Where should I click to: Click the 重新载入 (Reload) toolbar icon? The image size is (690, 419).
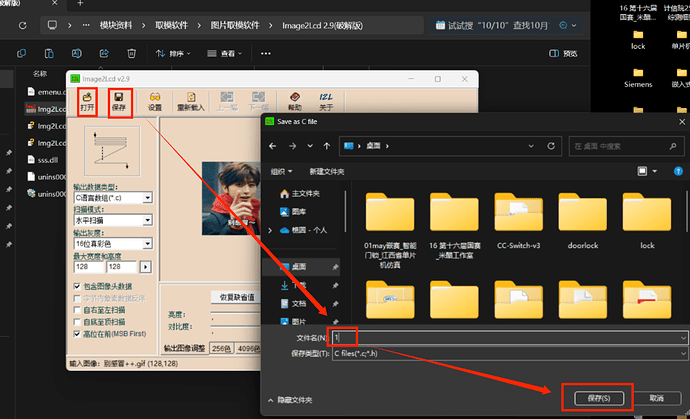click(x=191, y=100)
